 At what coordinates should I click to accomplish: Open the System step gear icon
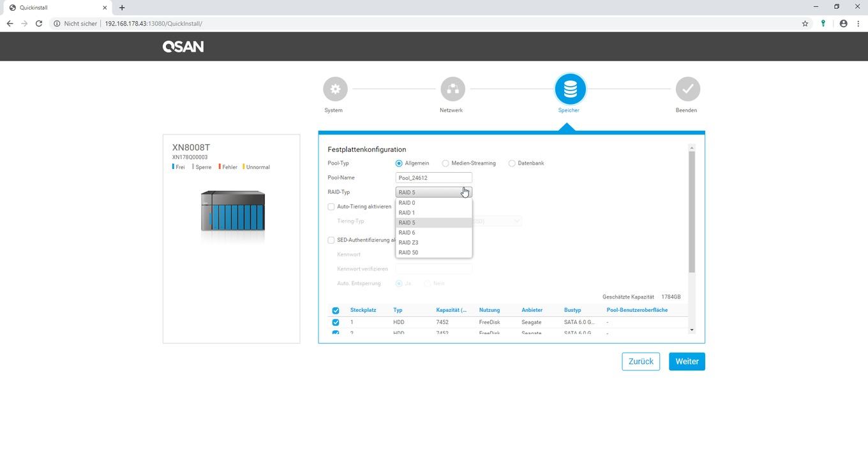pyautogui.click(x=335, y=89)
